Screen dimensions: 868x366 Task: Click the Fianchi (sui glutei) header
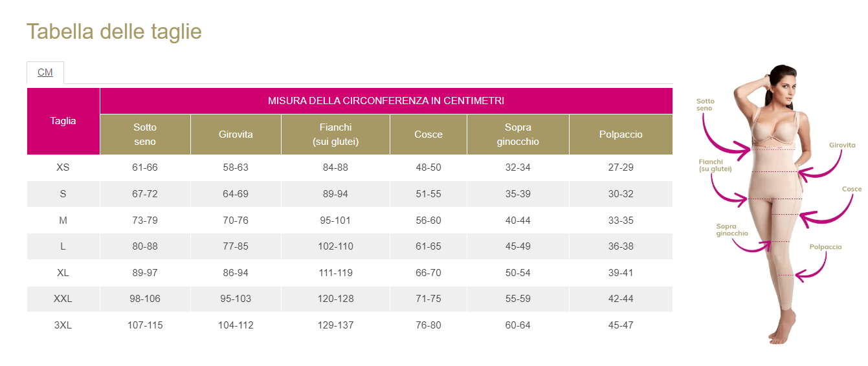(335, 135)
